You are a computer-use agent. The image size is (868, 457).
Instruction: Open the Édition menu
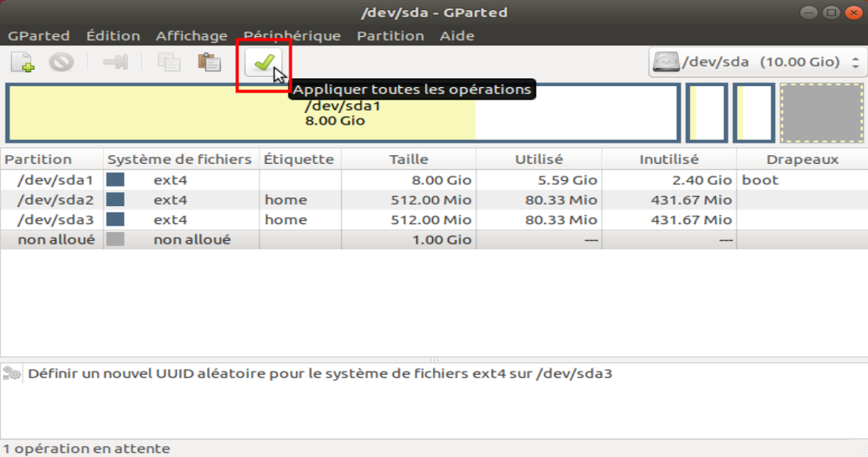click(113, 36)
